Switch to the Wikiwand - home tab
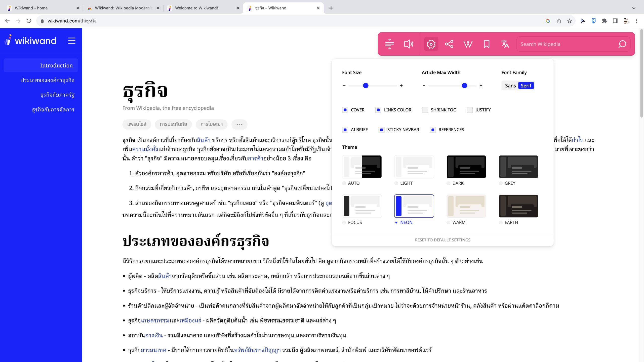 (x=31, y=8)
